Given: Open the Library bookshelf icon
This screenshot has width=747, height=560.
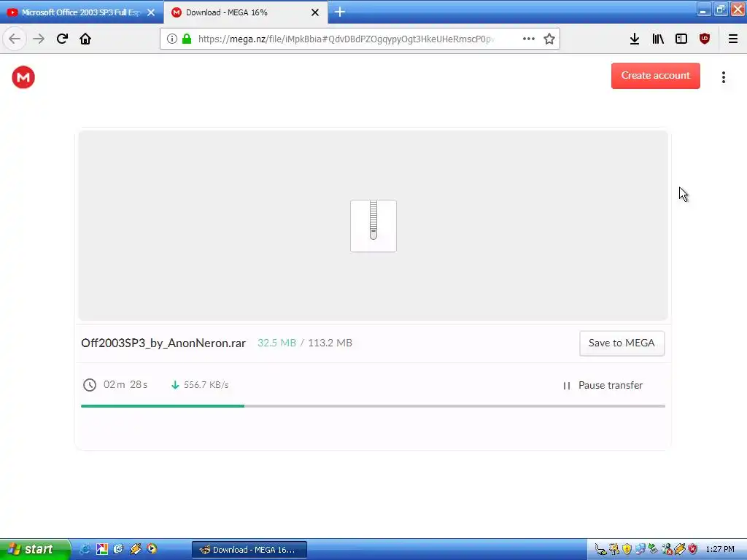Looking at the screenshot, I should pos(658,39).
